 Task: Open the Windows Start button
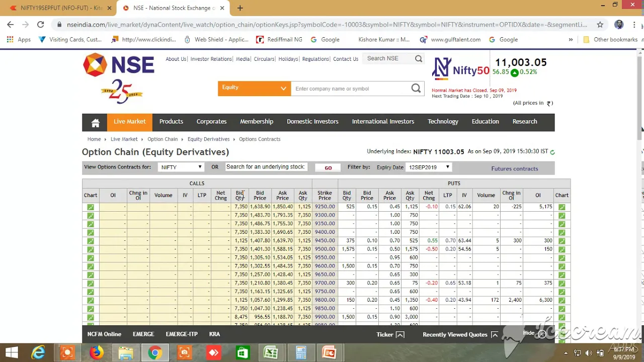(12, 352)
